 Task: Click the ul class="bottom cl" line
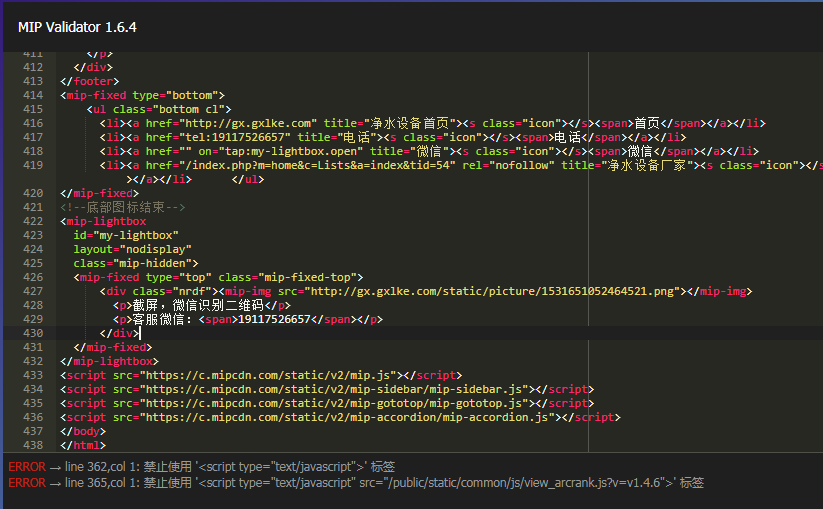[x=159, y=109]
